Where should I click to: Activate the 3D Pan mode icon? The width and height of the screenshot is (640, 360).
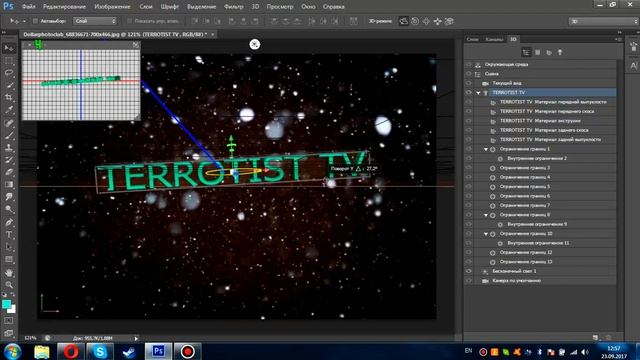pos(426,21)
